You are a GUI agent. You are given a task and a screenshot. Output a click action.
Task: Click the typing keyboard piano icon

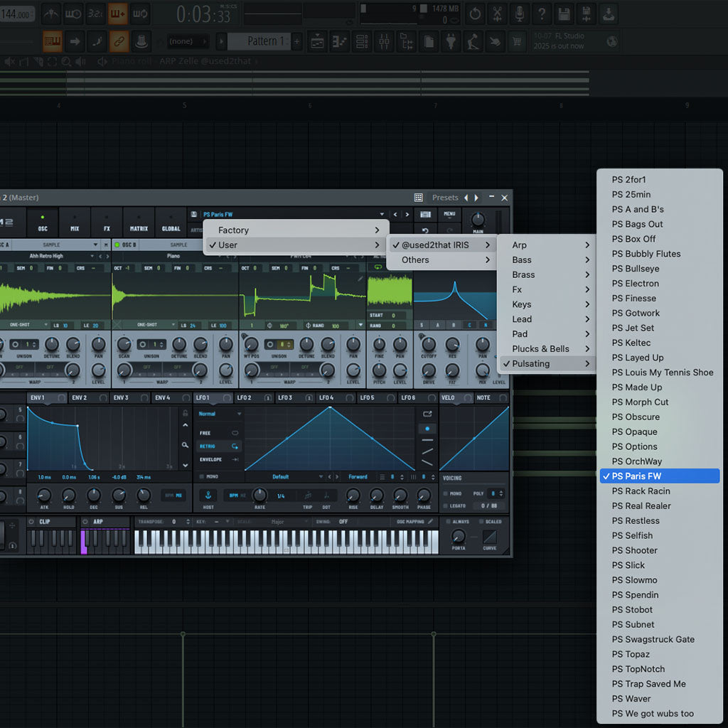[53, 42]
